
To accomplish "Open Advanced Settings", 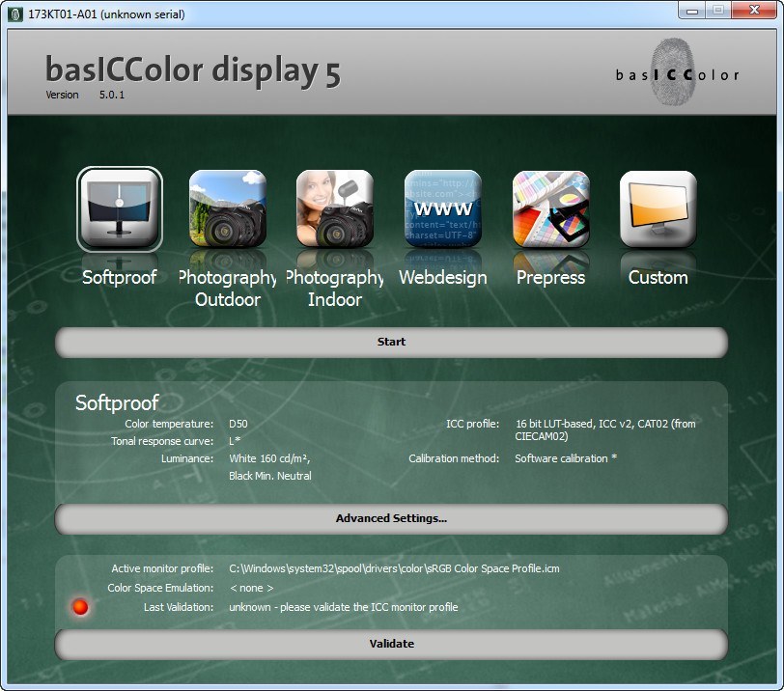I will pos(391,518).
